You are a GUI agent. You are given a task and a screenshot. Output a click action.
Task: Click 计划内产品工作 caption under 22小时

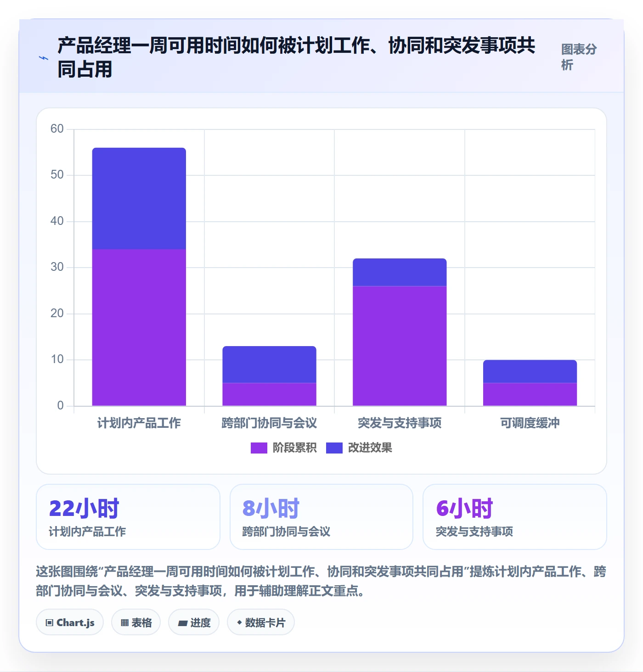pos(87,532)
